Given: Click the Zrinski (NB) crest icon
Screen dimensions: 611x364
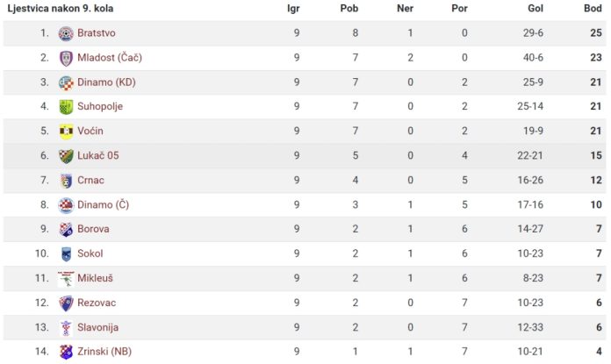Looking at the screenshot, I should pos(66,352).
